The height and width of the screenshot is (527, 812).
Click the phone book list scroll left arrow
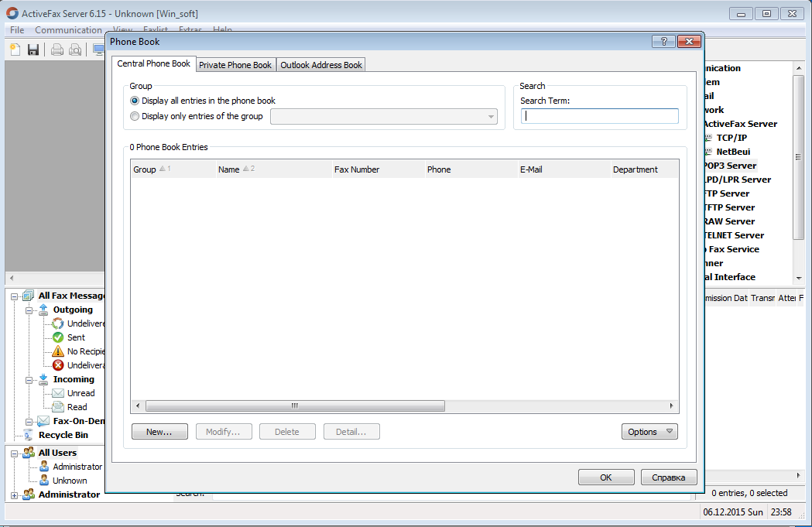(x=138, y=406)
